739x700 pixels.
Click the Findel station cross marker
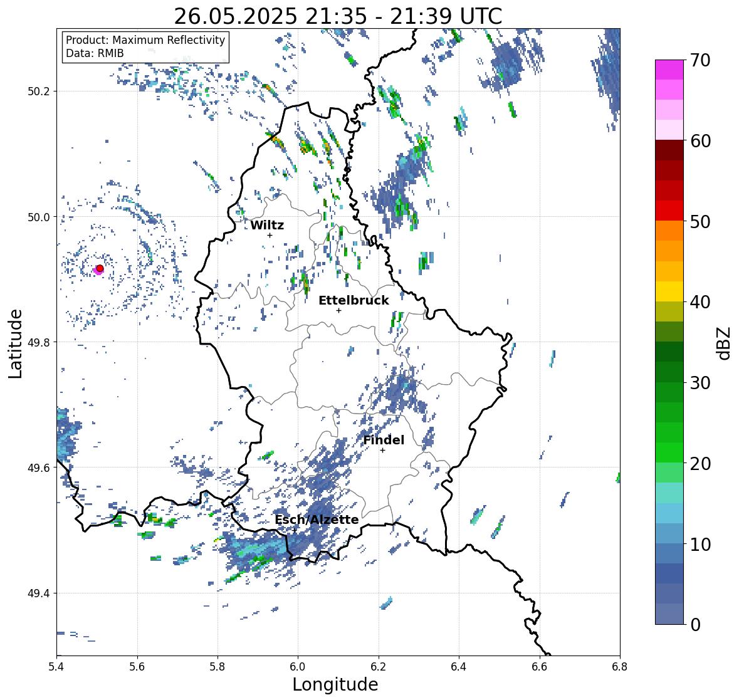(x=383, y=451)
